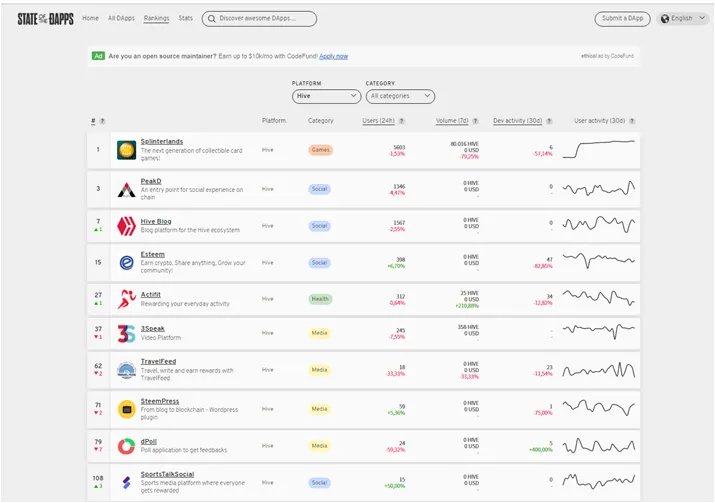Click the green Ad badge
Screen dimensions: 715x503
point(98,56)
